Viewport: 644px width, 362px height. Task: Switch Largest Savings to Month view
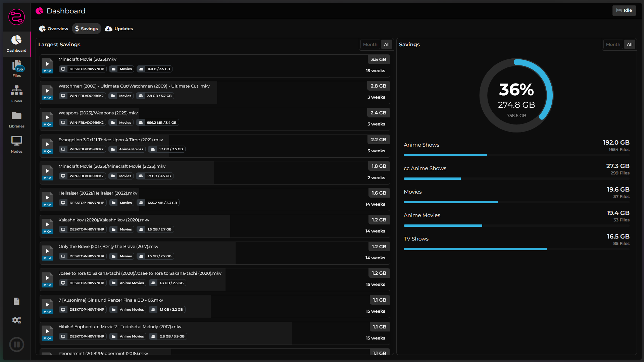[370, 44]
